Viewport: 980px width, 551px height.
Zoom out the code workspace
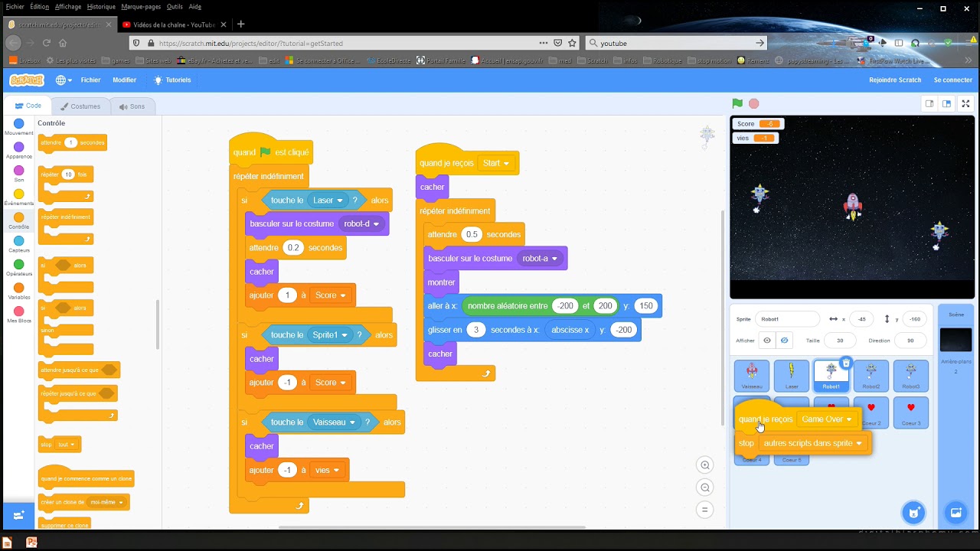point(705,487)
